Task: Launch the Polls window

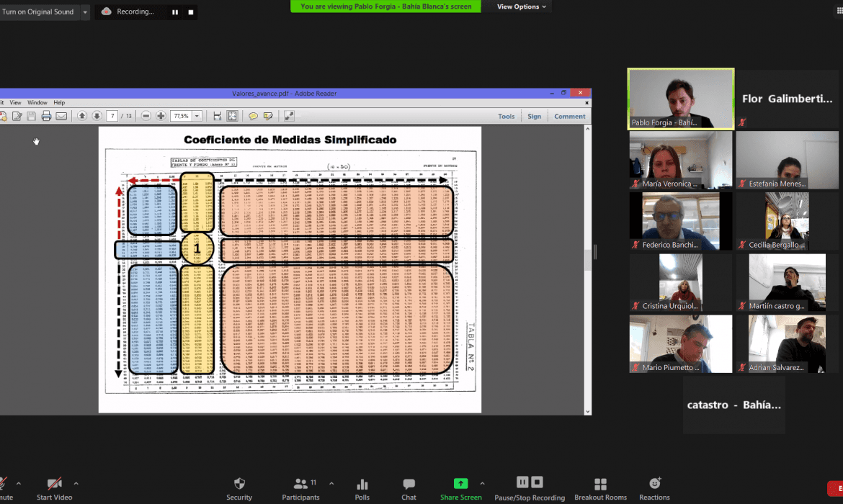Action: tap(362, 488)
